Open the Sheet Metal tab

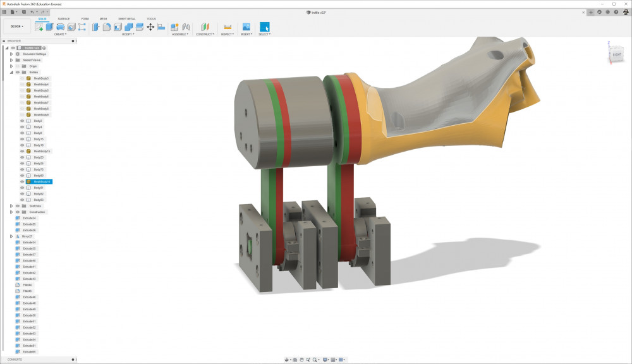coord(126,19)
